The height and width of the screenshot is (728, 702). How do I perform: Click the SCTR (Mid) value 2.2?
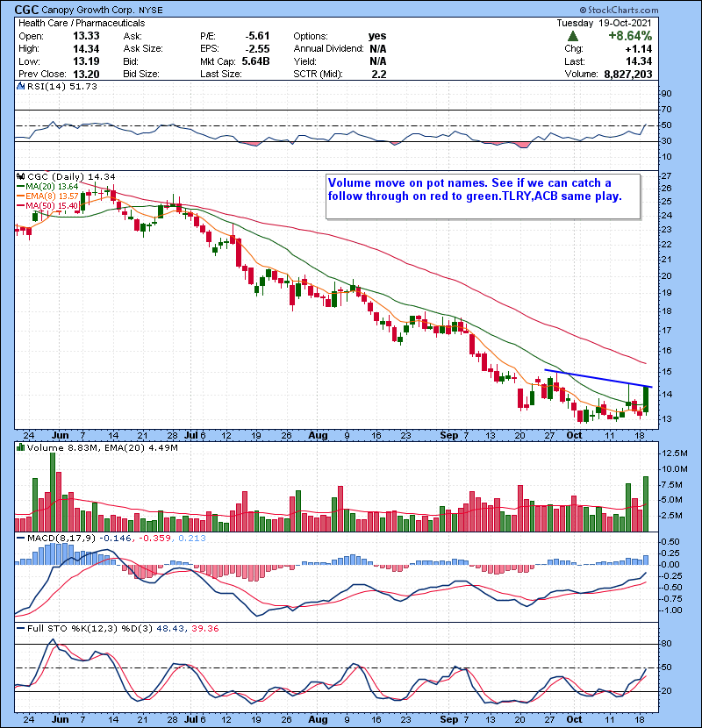[379, 74]
